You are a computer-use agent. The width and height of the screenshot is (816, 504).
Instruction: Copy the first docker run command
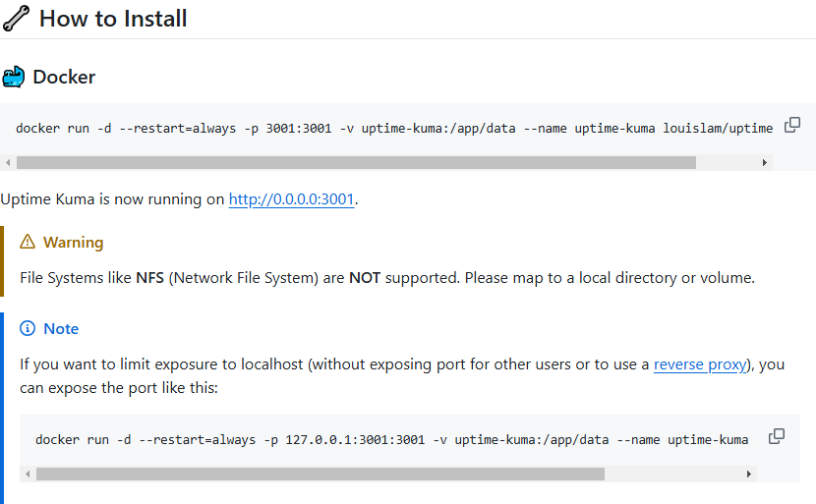pyautogui.click(x=791, y=126)
